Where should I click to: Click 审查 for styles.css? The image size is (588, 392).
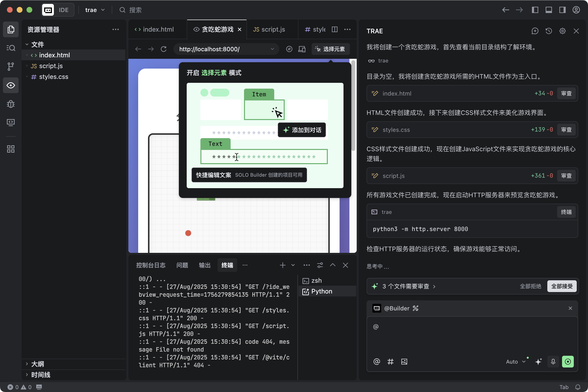566,130
